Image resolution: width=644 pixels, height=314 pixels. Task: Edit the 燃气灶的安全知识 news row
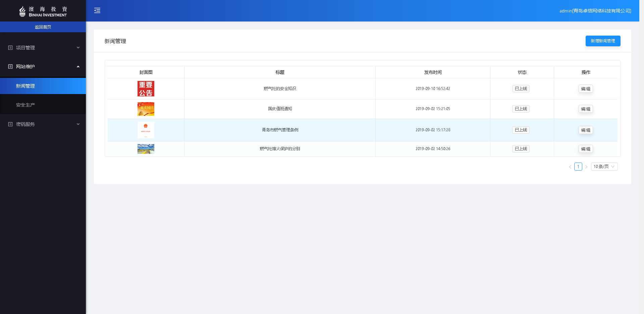coord(586,89)
